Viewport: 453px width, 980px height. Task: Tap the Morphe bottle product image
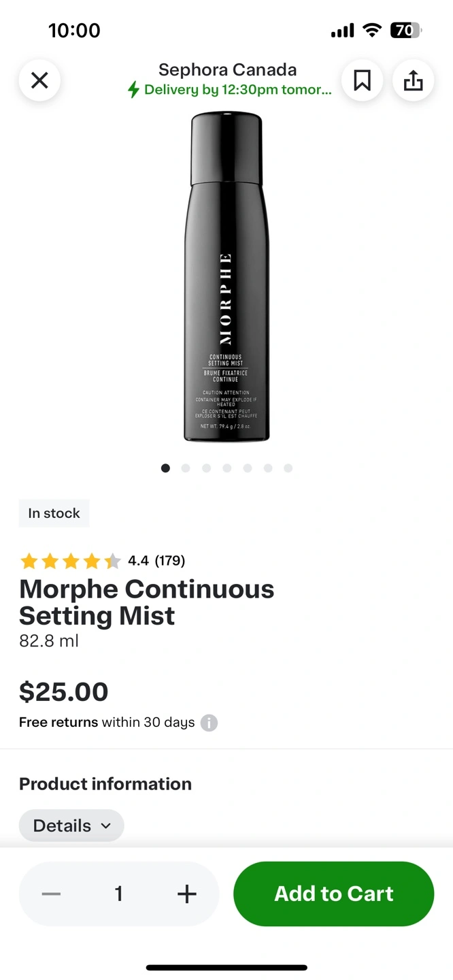click(227, 277)
